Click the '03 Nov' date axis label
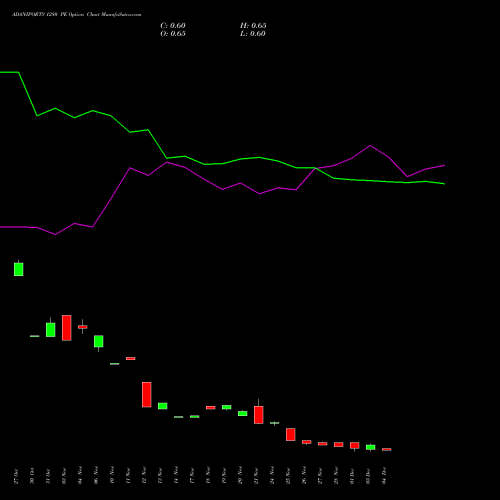 [64, 476]
